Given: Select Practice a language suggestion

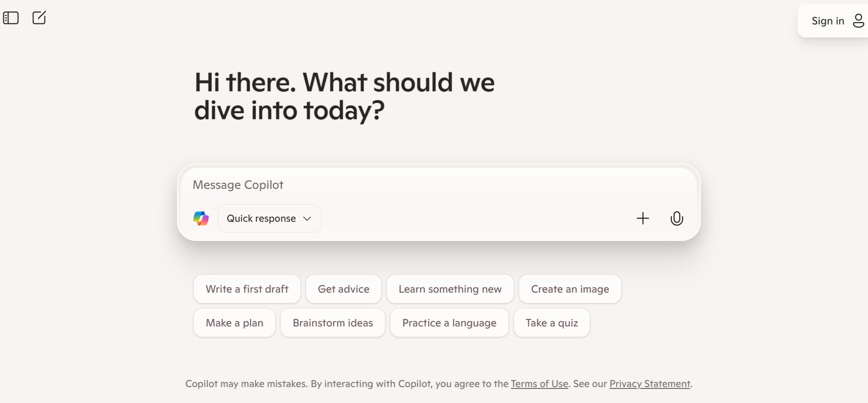Looking at the screenshot, I should point(449,323).
